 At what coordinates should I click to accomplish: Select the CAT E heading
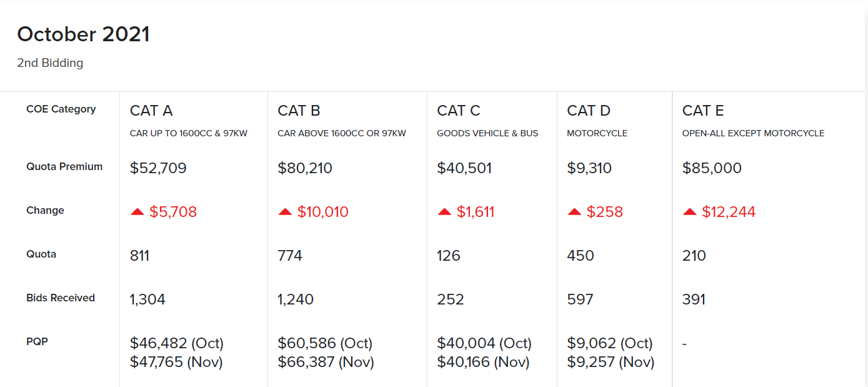(x=703, y=111)
